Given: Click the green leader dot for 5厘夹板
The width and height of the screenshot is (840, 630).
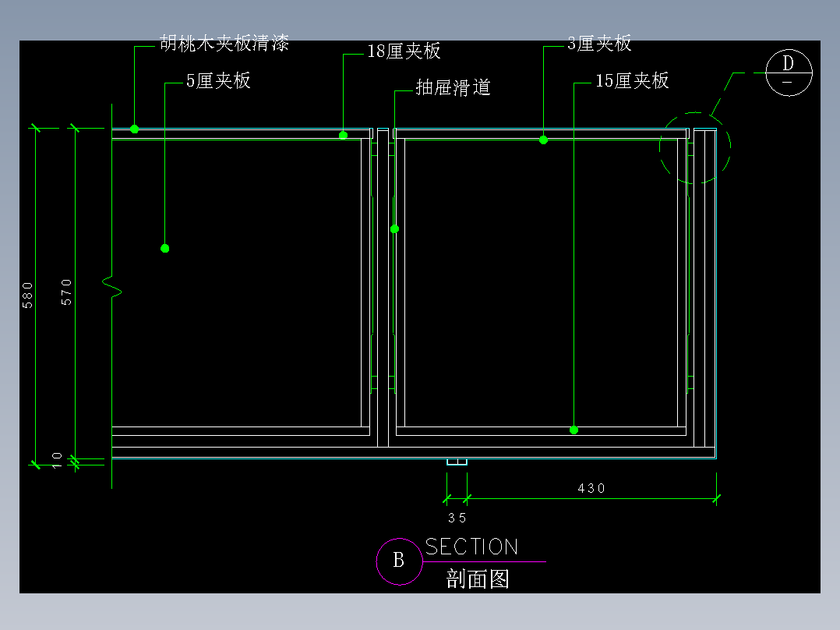Looking at the screenshot, I should coord(165,248).
